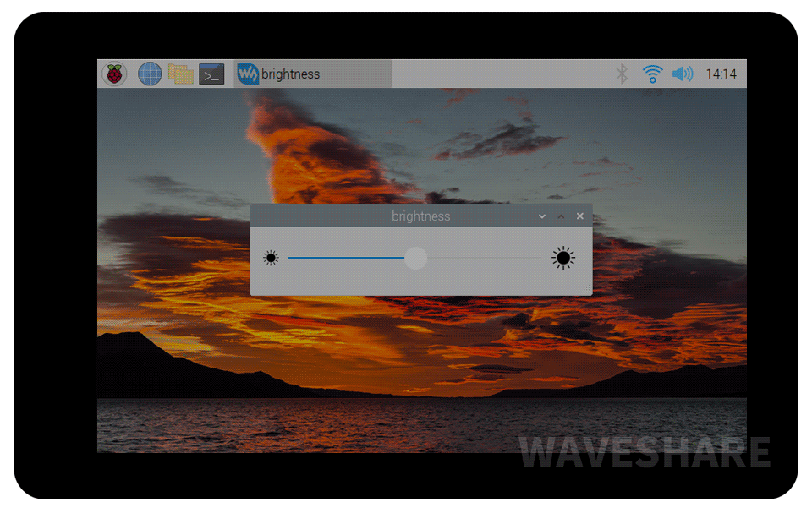812x524 pixels.
Task: Click the brightness slider round handle
Action: click(x=415, y=259)
